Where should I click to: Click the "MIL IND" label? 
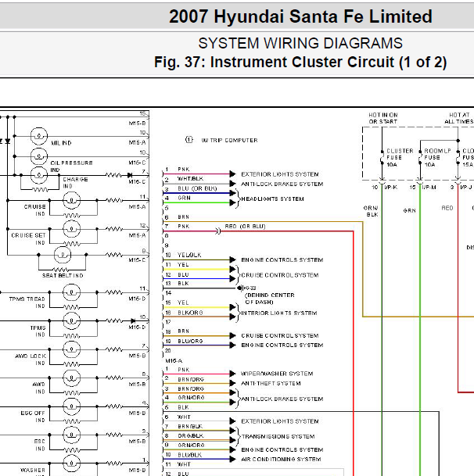[61, 143]
